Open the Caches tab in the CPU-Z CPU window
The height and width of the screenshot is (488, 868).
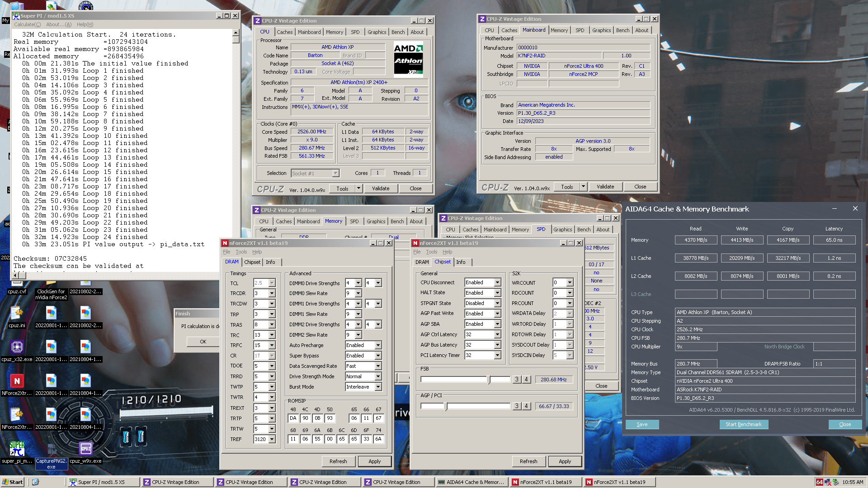coord(284,32)
